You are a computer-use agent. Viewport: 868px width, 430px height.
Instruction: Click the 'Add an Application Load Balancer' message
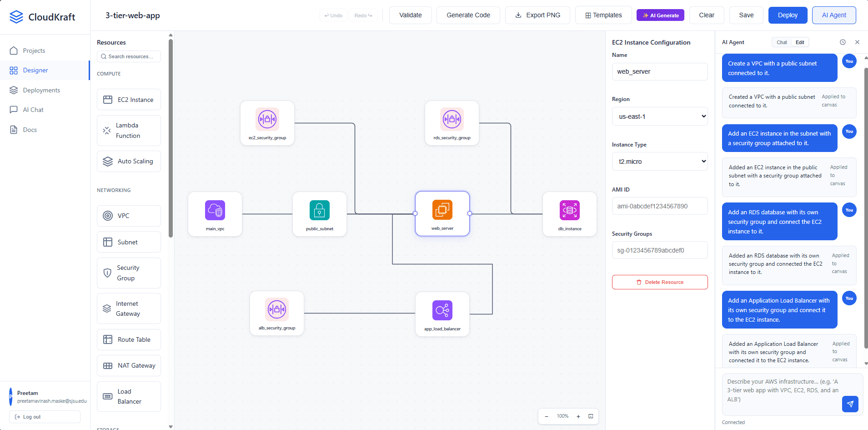click(x=779, y=310)
